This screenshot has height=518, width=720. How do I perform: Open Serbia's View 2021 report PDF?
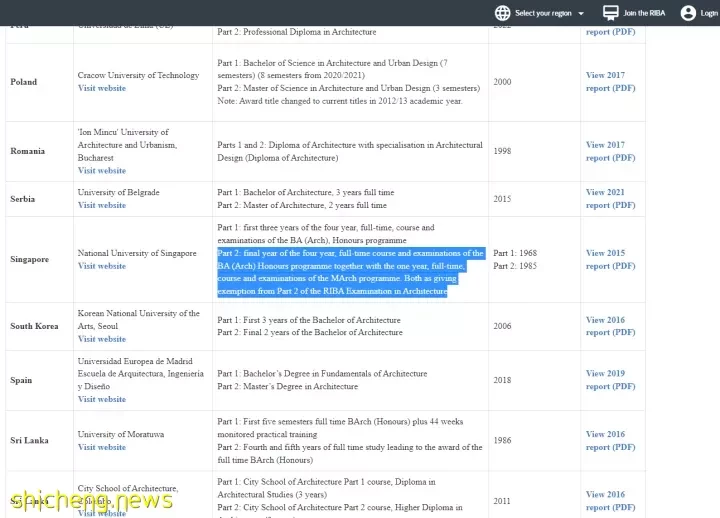click(610, 198)
